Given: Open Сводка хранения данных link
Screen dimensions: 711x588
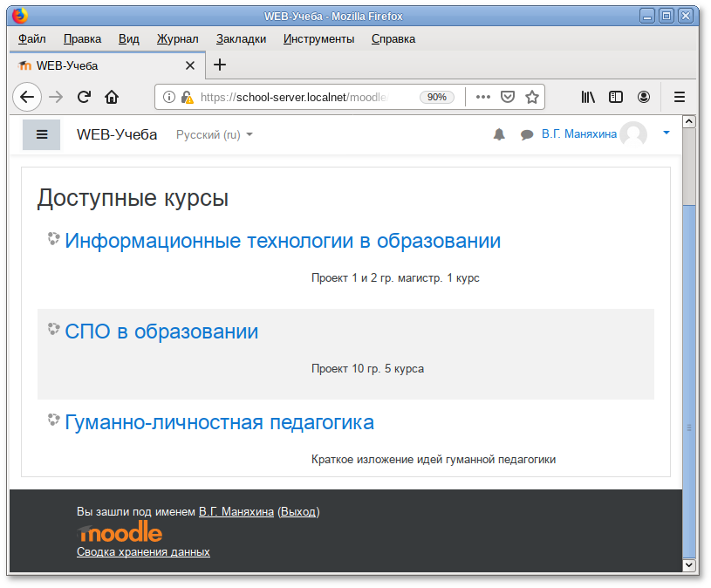Looking at the screenshot, I should coord(143,551).
